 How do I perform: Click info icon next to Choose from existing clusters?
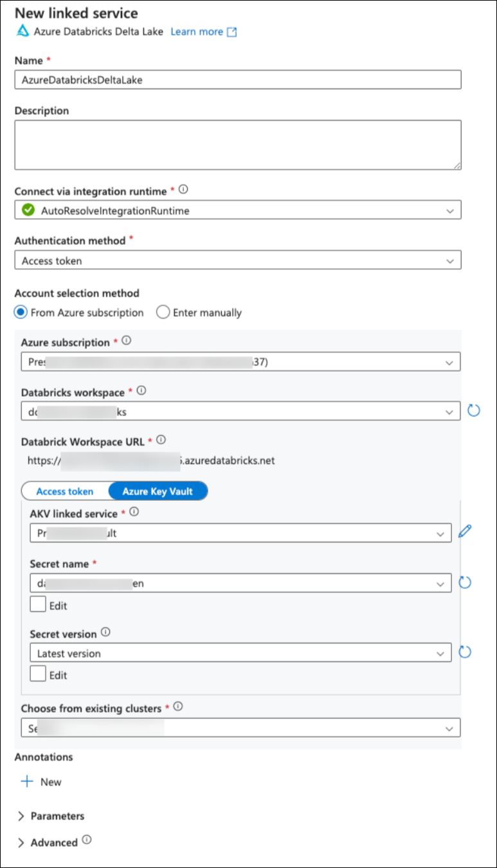178,707
